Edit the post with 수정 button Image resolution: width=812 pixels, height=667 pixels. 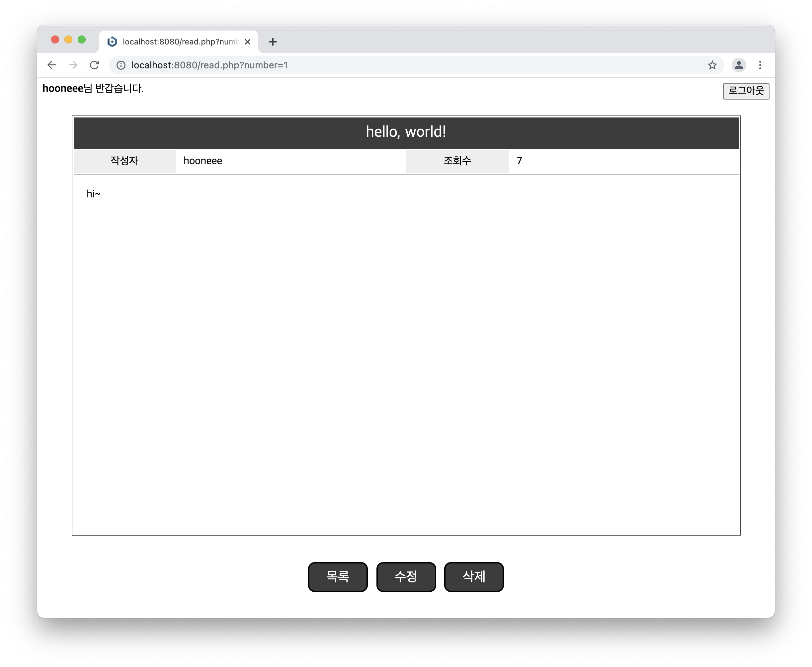406,576
